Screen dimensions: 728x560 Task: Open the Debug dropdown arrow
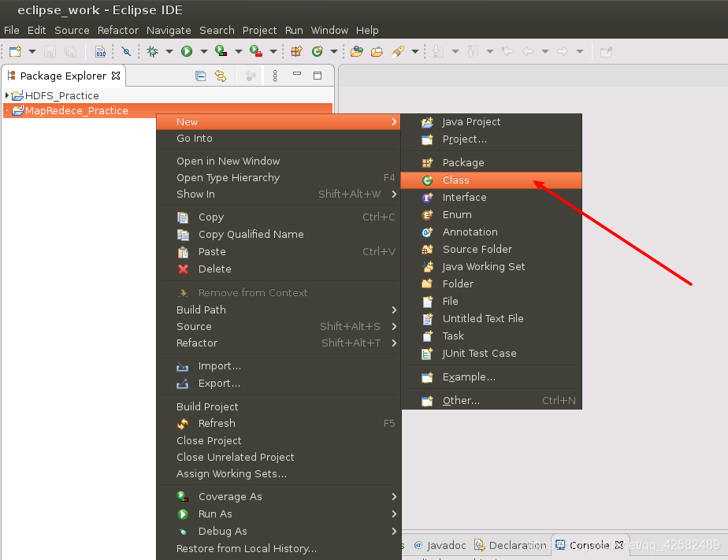169,51
